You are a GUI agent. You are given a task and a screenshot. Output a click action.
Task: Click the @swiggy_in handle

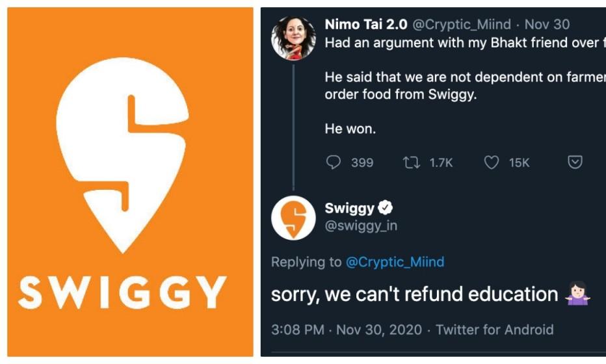click(x=361, y=226)
